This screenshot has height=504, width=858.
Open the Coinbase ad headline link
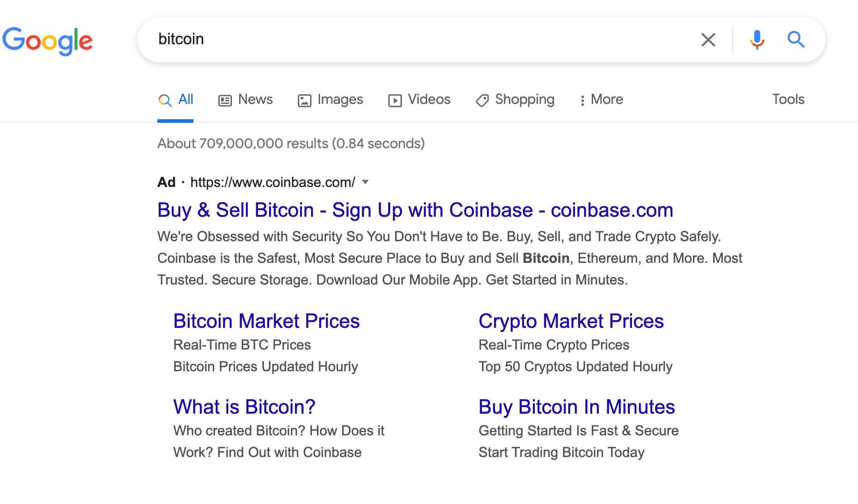tap(415, 210)
